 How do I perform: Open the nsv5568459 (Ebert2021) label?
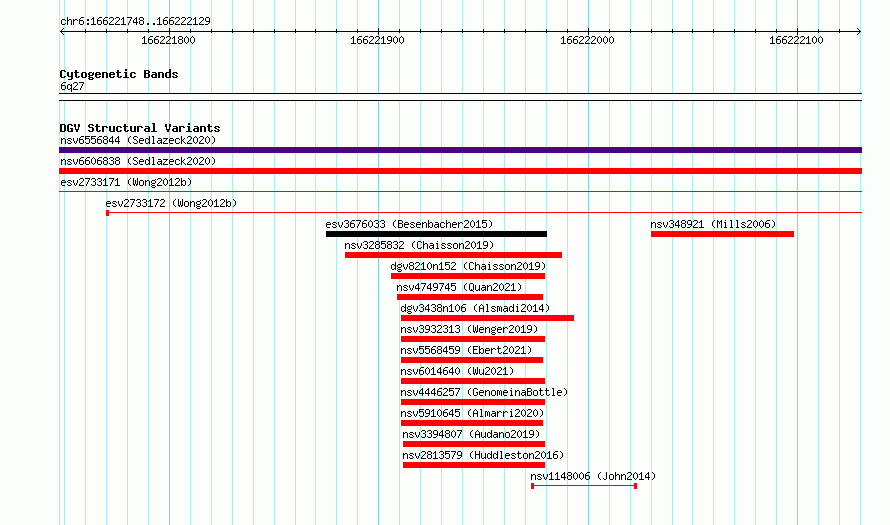pos(466,350)
